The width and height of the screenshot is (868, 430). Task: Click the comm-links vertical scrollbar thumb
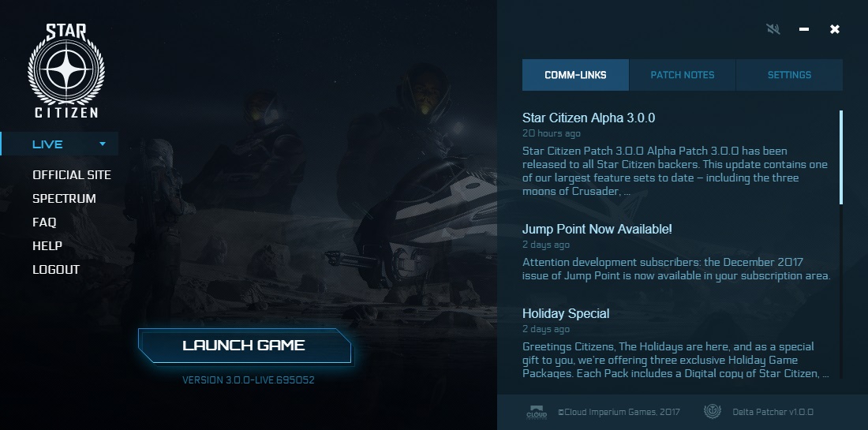tap(841, 157)
